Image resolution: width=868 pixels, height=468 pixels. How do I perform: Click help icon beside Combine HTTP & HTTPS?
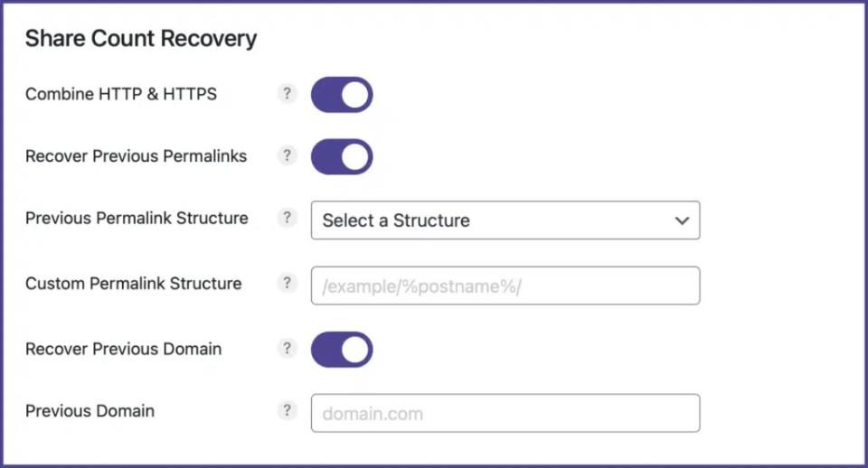click(x=287, y=93)
